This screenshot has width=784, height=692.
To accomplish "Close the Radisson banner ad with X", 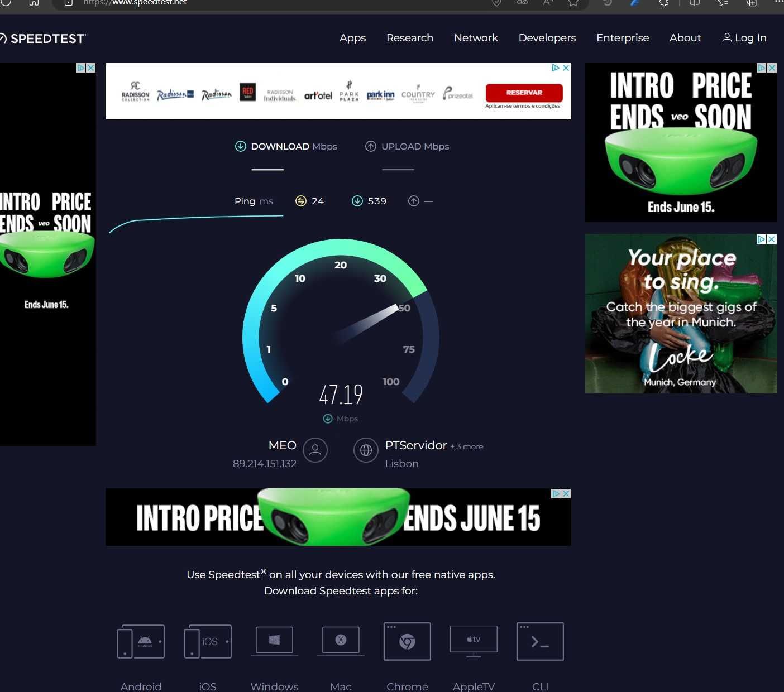I will point(566,68).
